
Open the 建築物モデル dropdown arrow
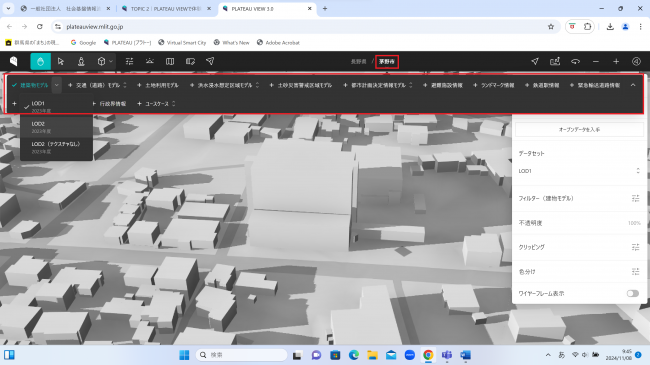point(57,85)
